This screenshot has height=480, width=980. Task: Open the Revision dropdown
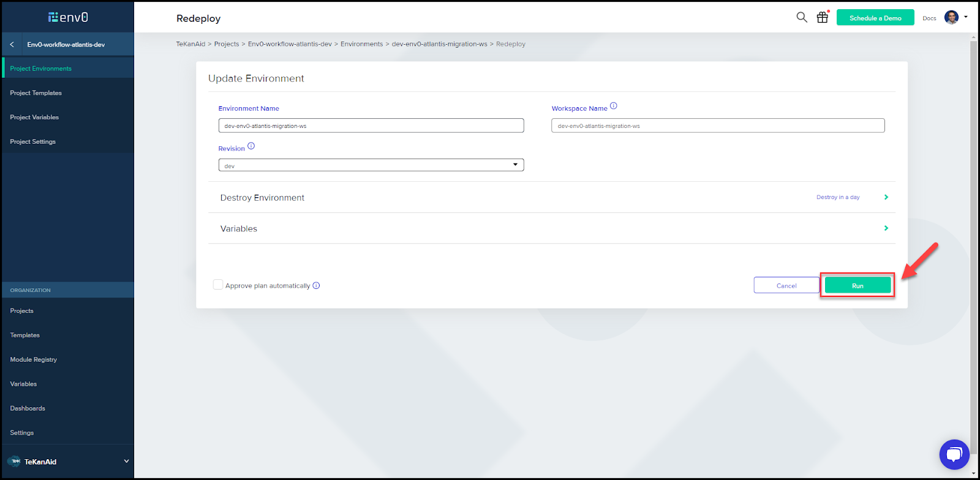click(371, 165)
